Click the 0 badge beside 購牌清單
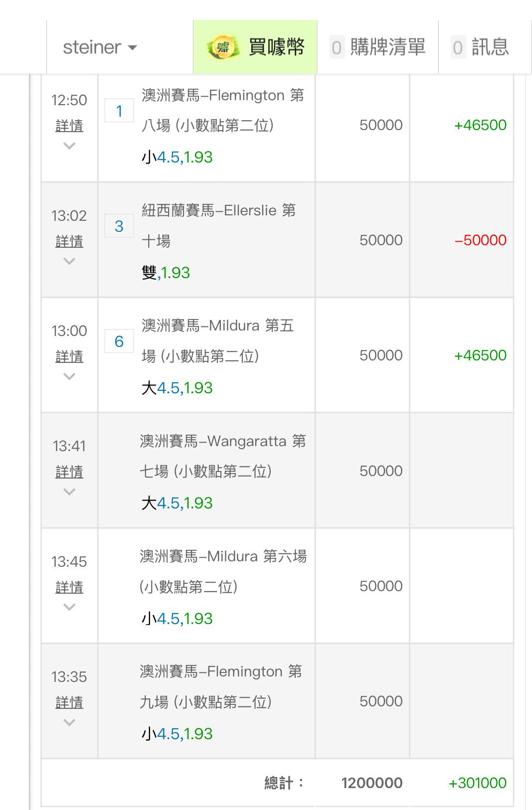 coord(337,48)
